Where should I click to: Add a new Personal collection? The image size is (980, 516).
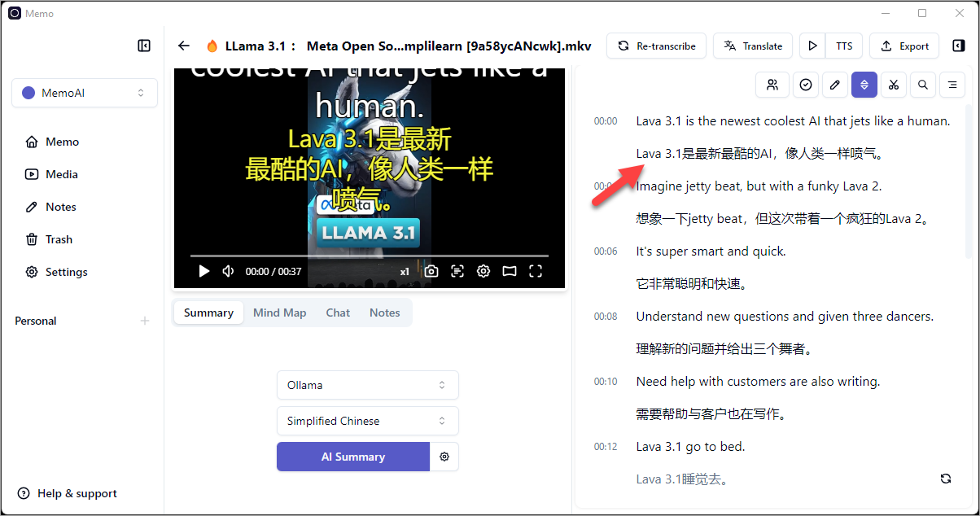point(145,321)
